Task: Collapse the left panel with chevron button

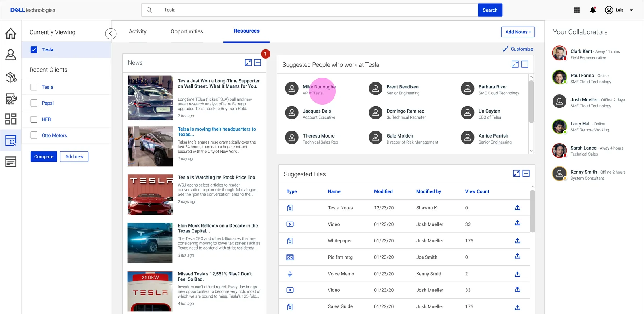Action: coord(111,34)
